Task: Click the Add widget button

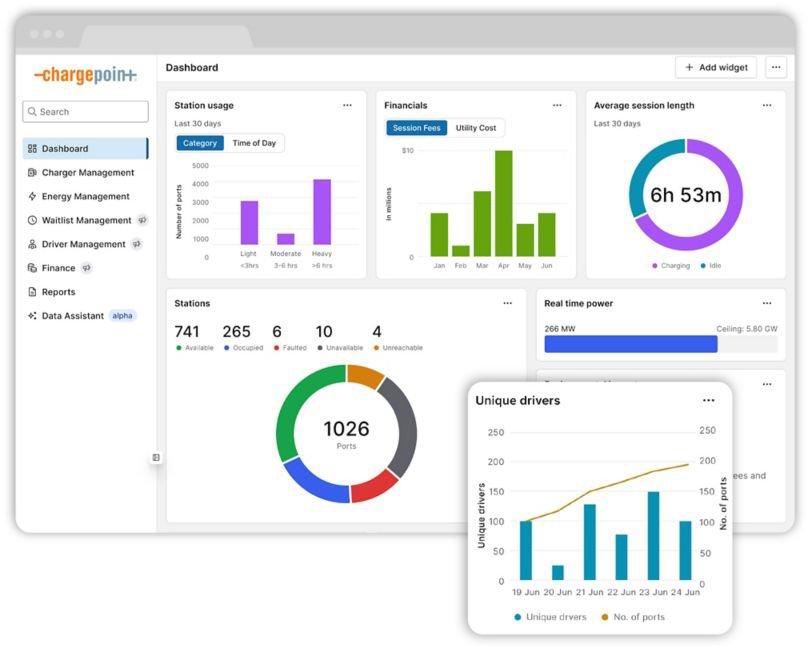Action: click(716, 67)
